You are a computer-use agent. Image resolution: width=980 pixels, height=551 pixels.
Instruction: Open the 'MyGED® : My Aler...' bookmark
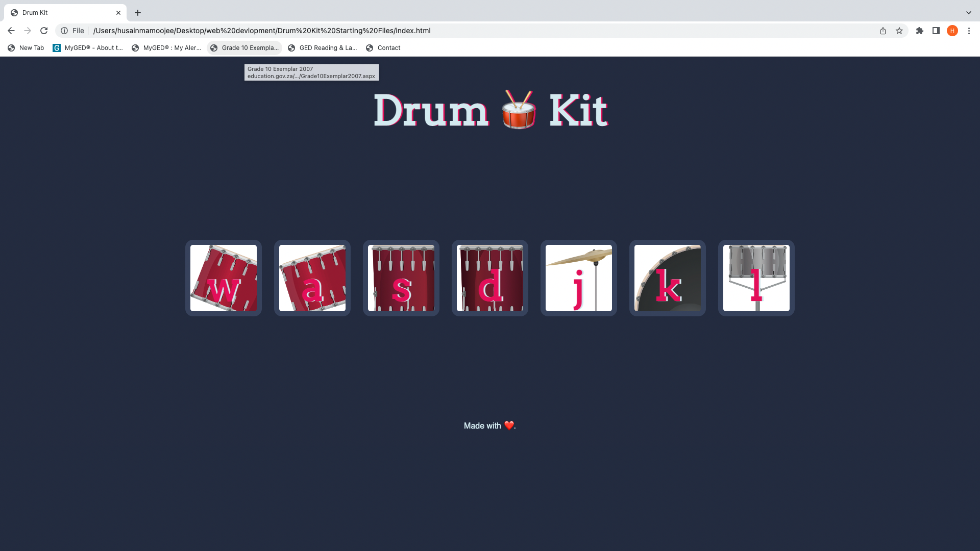[166, 48]
